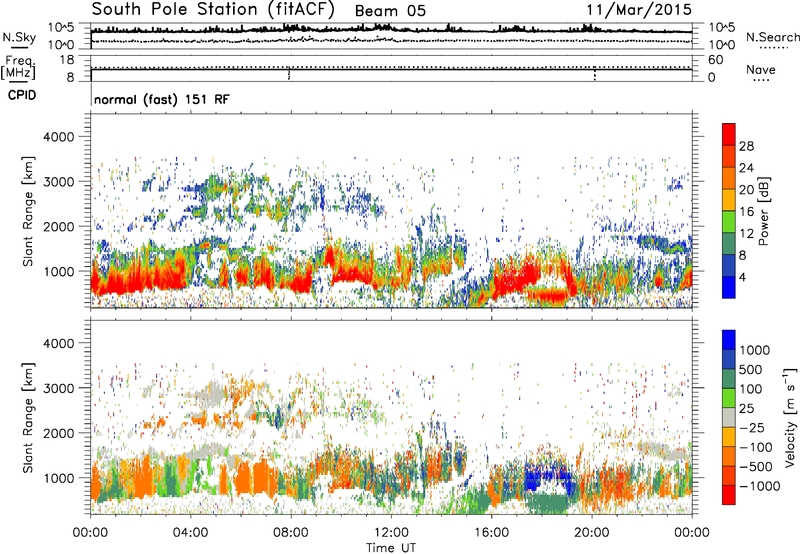This screenshot has height=554, width=800.
Task: Click the '24' value on the Power scale
Action: pos(746,168)
